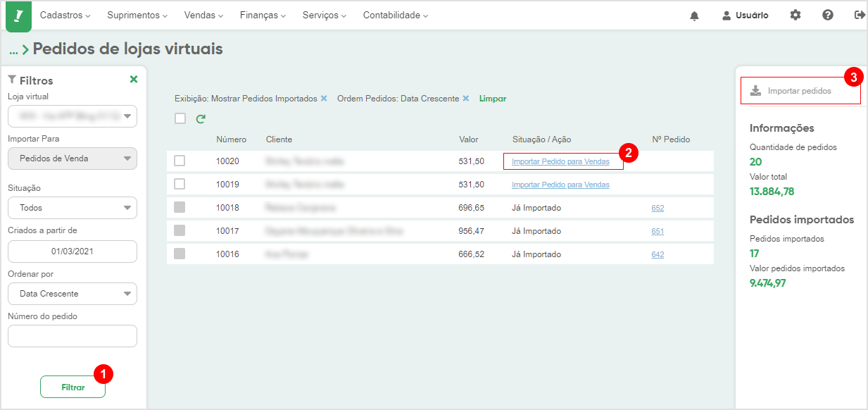
Task: Click the Valor column header
Action: [x=468, y=139]
